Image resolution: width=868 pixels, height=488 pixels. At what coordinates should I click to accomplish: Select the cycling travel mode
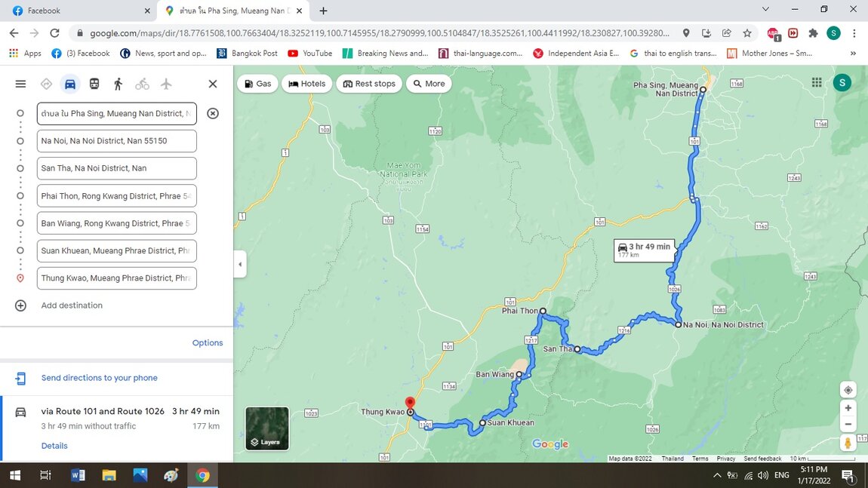click(142, 84)
